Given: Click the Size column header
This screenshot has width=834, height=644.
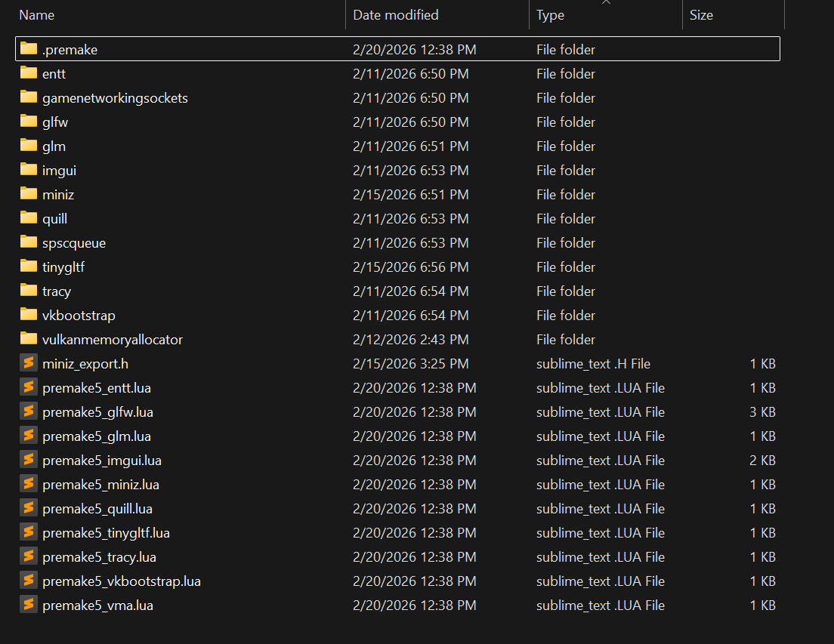Looking at the screenshot, I should point(700,15).
